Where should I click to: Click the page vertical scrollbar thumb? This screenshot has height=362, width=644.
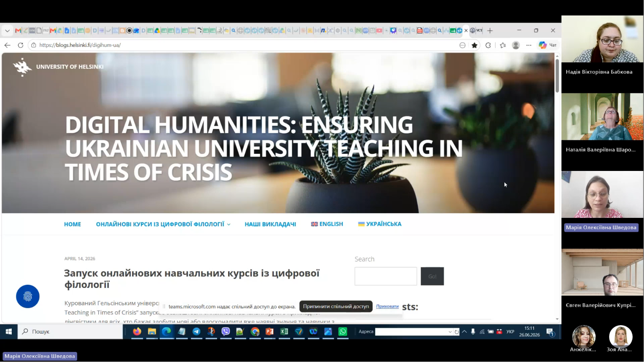(x=557, y=75)
